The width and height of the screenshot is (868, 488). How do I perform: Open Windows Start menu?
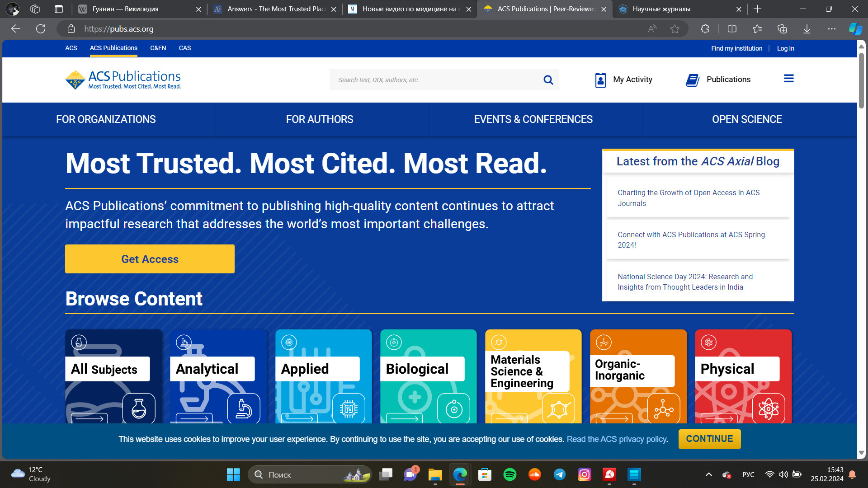point(233,474)
